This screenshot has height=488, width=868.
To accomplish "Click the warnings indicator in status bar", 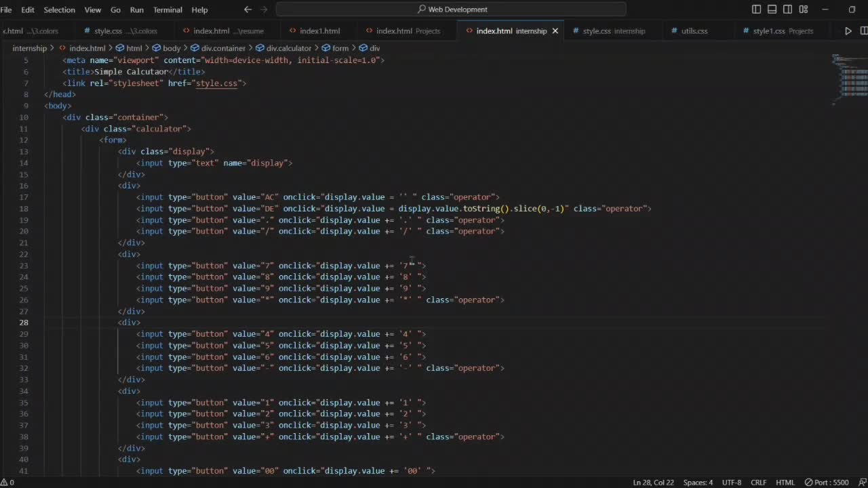I will 7,483.
